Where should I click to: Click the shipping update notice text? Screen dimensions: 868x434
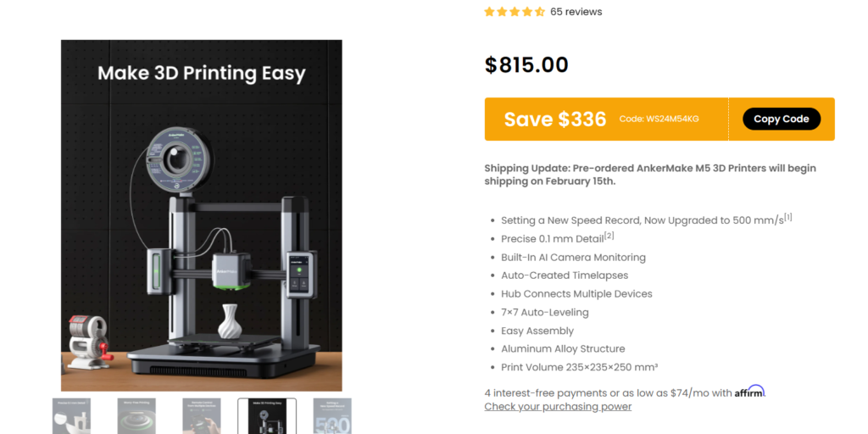point(650,175)
